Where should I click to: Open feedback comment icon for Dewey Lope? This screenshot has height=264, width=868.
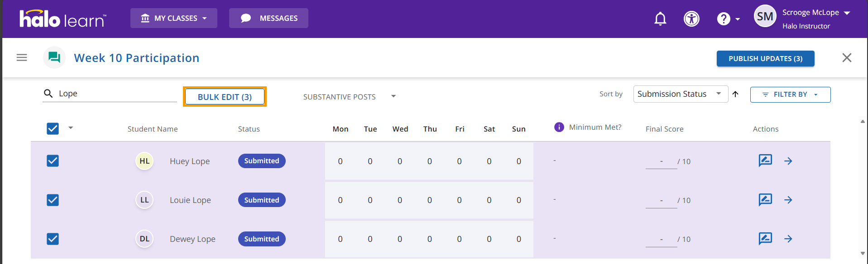coord(765,239)
